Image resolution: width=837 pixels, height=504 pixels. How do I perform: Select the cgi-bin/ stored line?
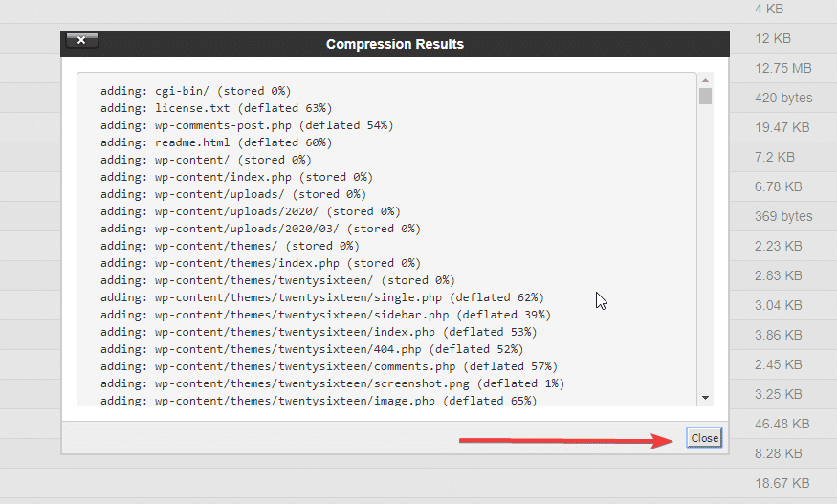click(x=195, y=91)
